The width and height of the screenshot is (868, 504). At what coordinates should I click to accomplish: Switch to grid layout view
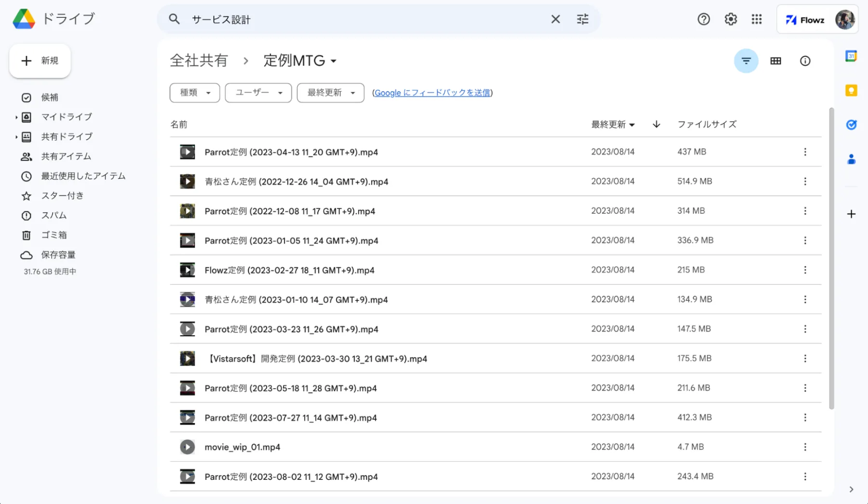[775, 61]
